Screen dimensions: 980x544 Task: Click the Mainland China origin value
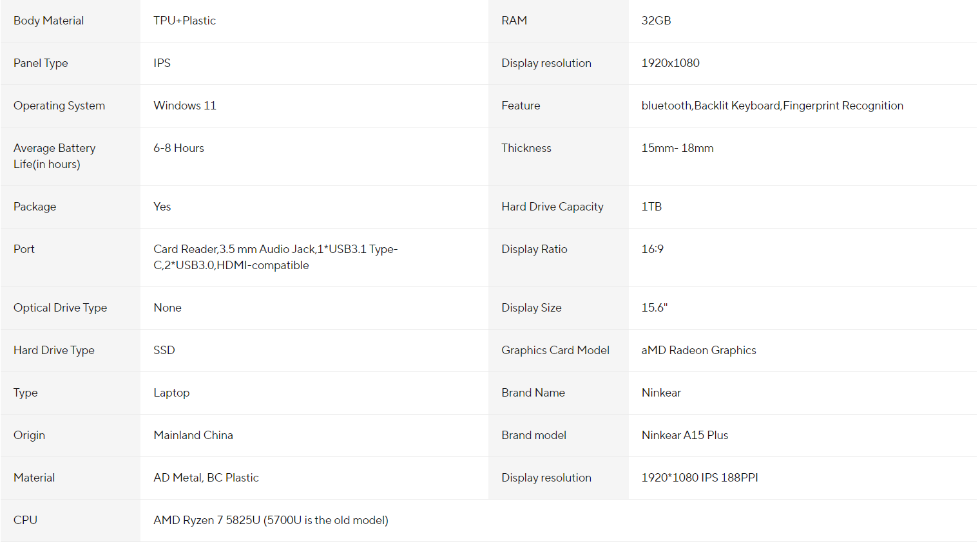point(193,435)
